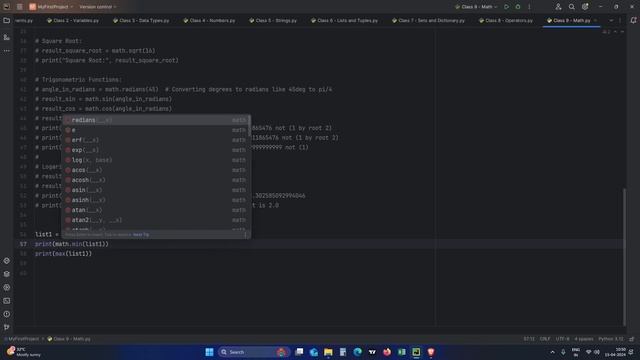Open the UTF-8 file encoding selector

(562, 339)
